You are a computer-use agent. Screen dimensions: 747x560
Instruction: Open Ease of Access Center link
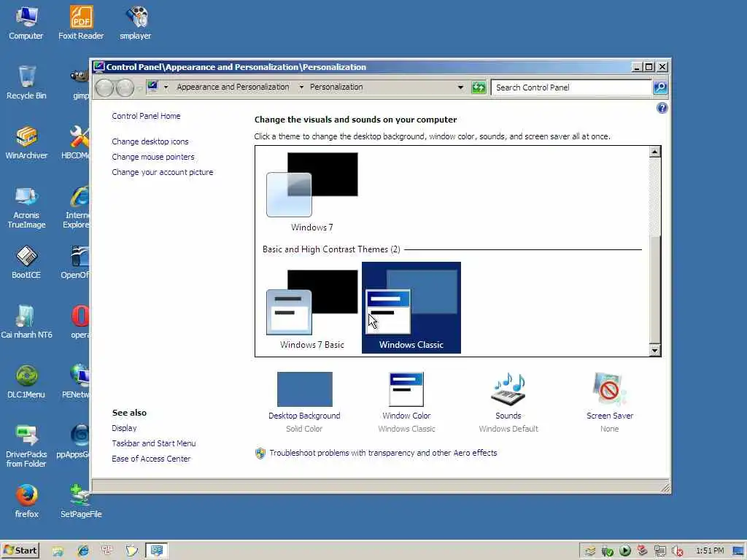[151, 459]
